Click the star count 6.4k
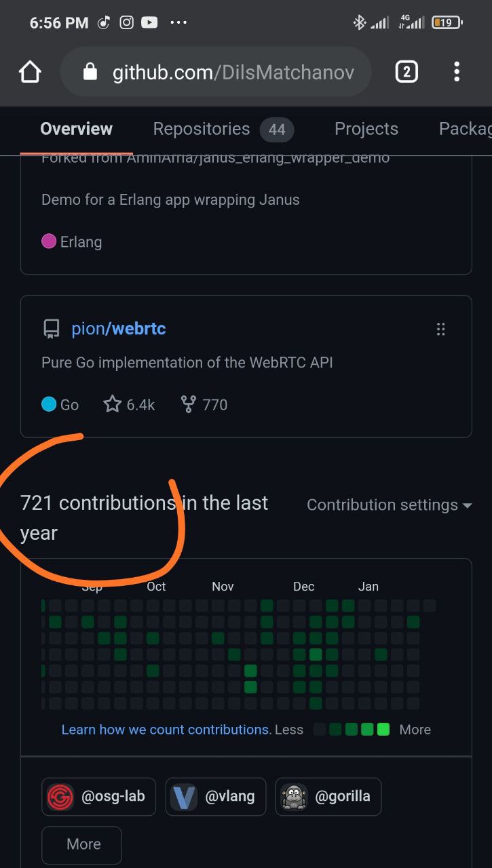The image size is (492, 868). (130, 405)
